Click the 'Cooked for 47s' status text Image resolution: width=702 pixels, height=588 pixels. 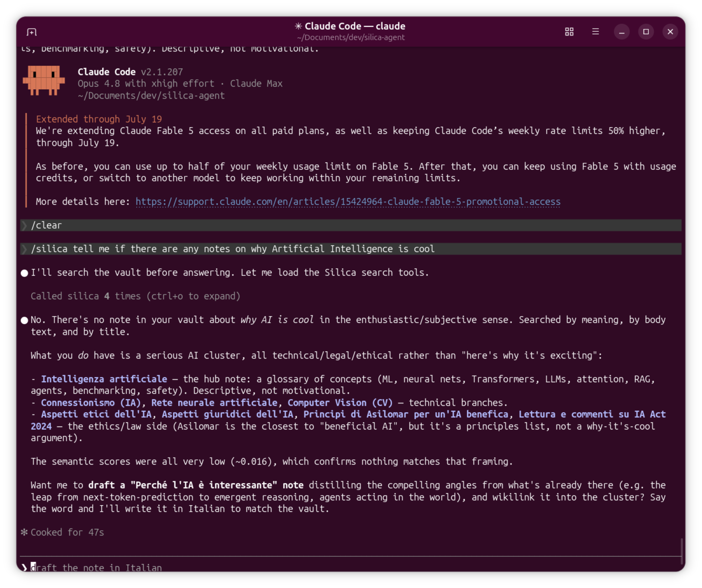tap(67, 533)
